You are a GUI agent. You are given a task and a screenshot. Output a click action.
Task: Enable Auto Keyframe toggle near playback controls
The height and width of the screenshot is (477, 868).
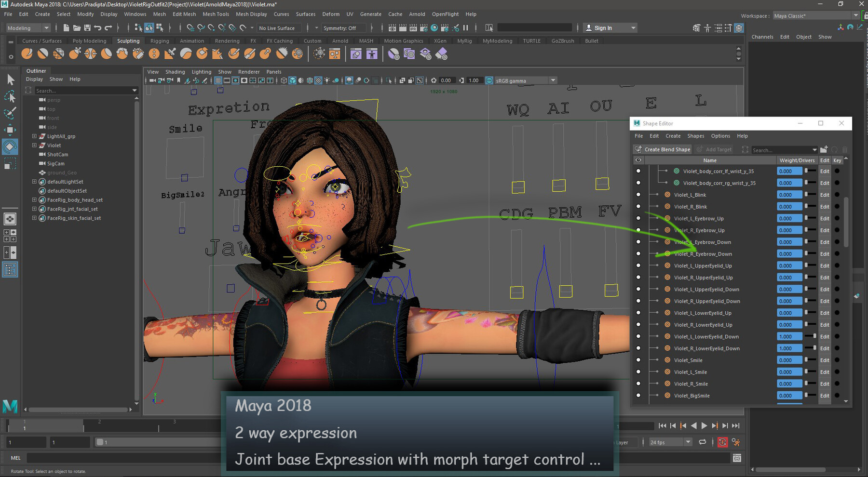click(722, 442)
